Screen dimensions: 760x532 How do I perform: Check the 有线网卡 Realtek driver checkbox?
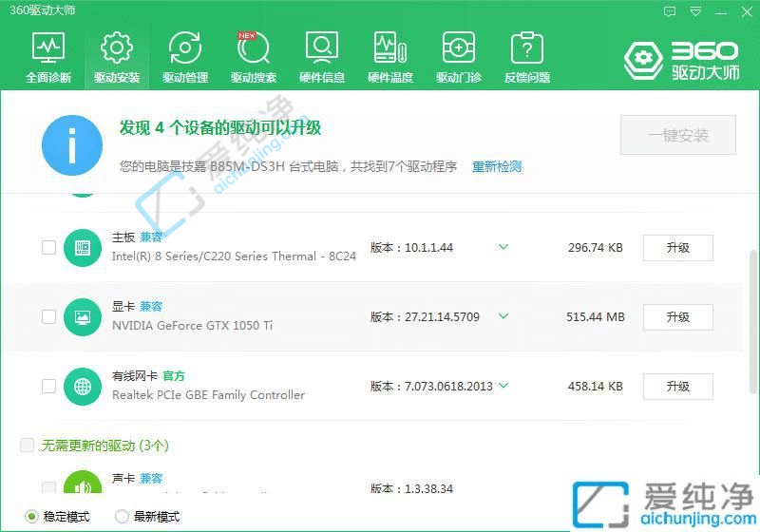(48, 386)
